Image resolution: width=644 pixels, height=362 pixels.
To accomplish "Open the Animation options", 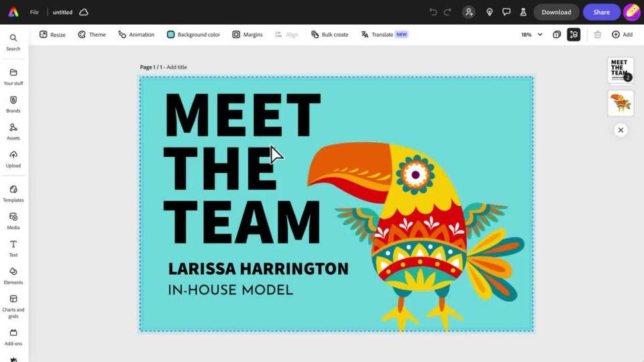I will [136, 35].
